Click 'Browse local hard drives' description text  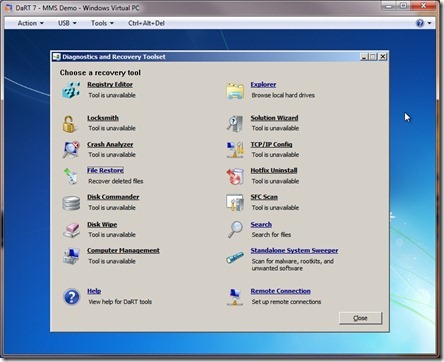283,95
